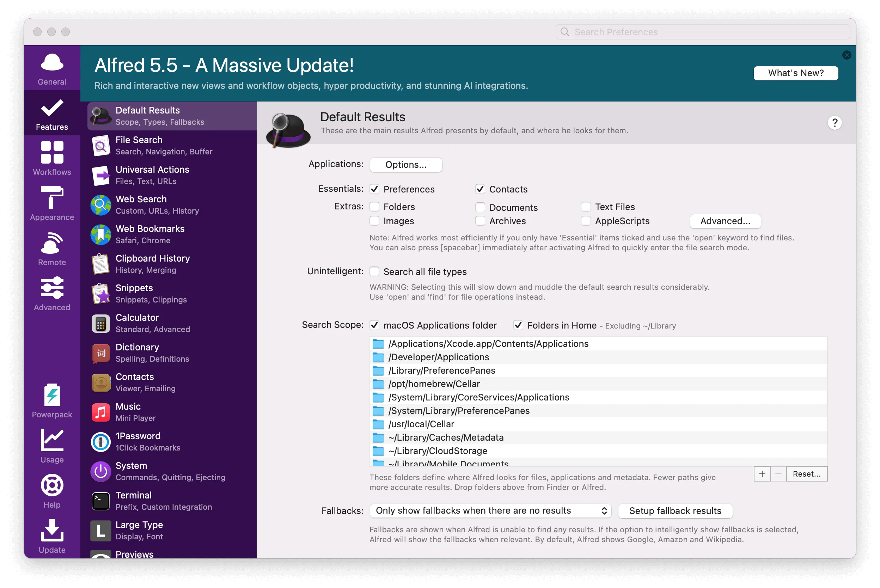The image size is (880, 588).
Task: Open Appearance paint roller icon
Action: tap(52, 197)
